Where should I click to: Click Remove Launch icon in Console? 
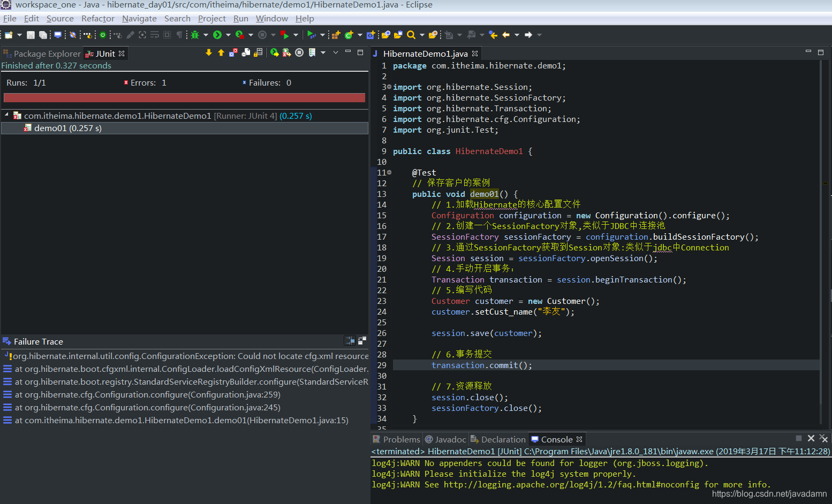811,438
